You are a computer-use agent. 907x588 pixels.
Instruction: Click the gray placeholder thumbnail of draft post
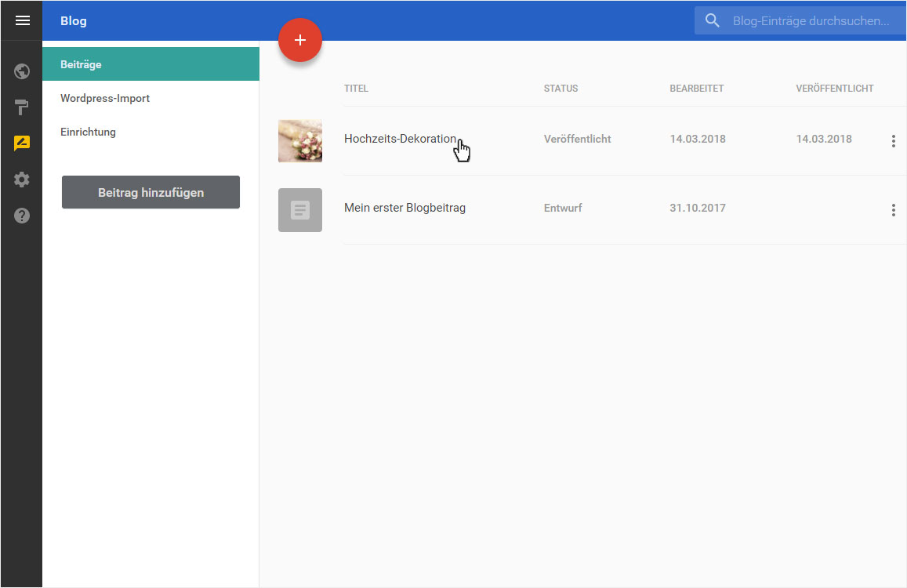click(x=300, y=210)
